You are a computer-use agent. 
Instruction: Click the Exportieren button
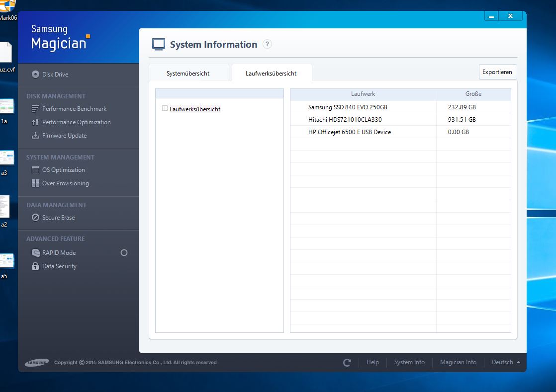[497, 72]
